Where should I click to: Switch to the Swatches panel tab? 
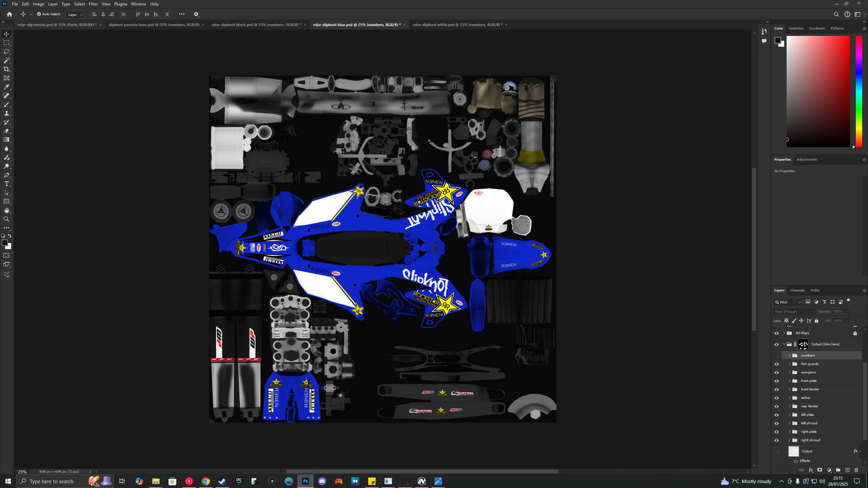tap(796, 28)
